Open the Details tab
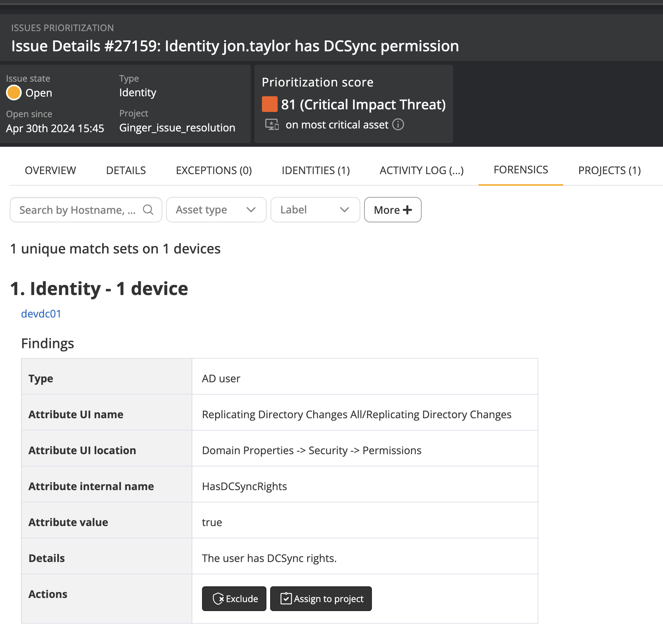Viewport: 663px width, 644px height. (126, 170)
